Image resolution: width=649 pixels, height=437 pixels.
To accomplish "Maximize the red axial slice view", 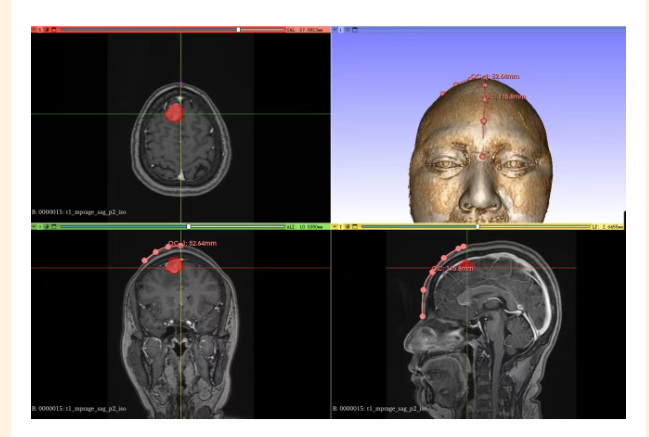I will tap(53, 30).
